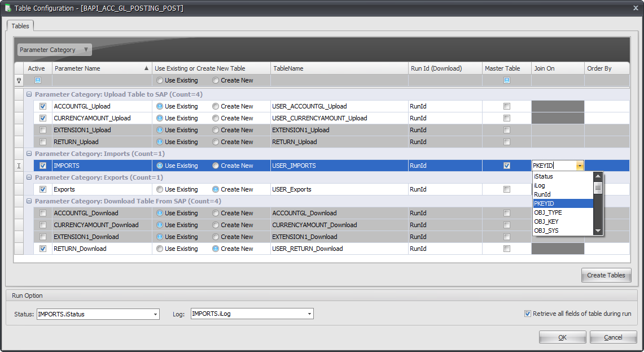Check Master Table for Exports row
644x352 pixels.
[x=507, y=190]
